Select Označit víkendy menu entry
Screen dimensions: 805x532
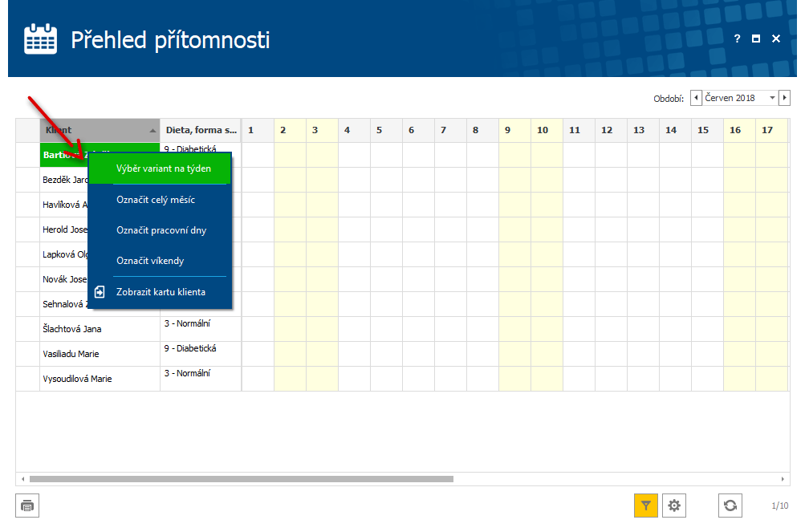[x=160, y=260]
